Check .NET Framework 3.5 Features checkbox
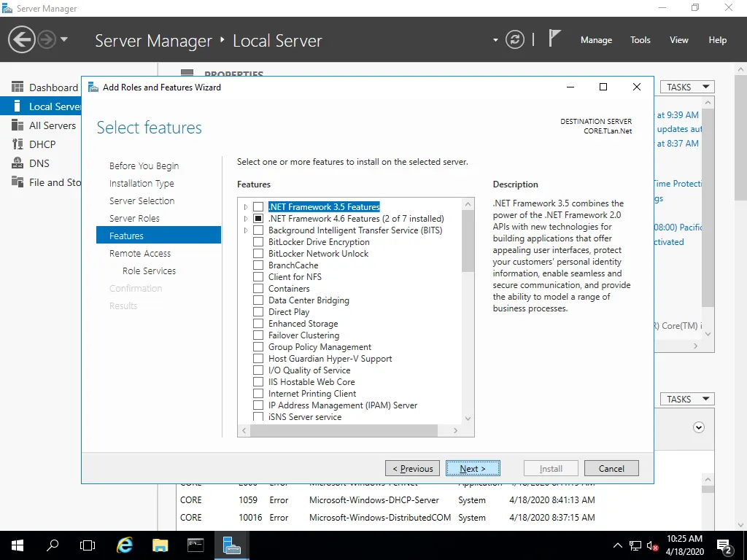Image resolution: width=747 pixels, height=560 pixels. point(258,206)
